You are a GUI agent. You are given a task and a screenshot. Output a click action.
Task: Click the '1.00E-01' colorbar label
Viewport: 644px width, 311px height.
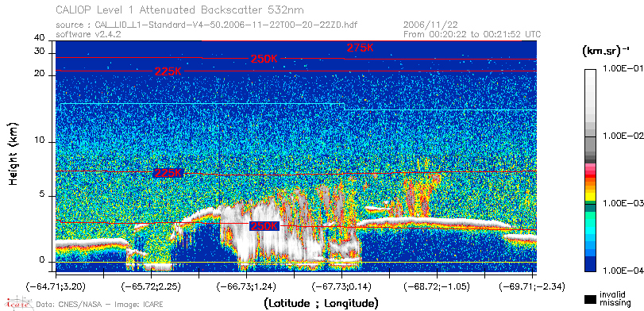pyautogui.click(x=623, y=68)
